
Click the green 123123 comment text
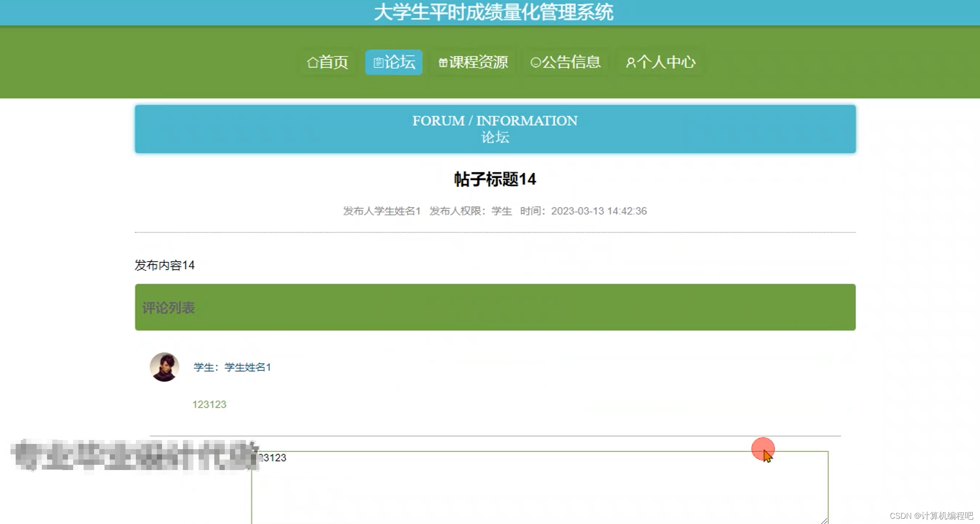tap(209, 404)
